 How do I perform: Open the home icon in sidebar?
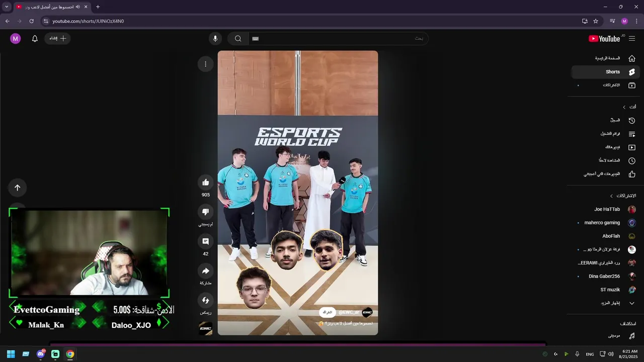(x=632, y=58)
